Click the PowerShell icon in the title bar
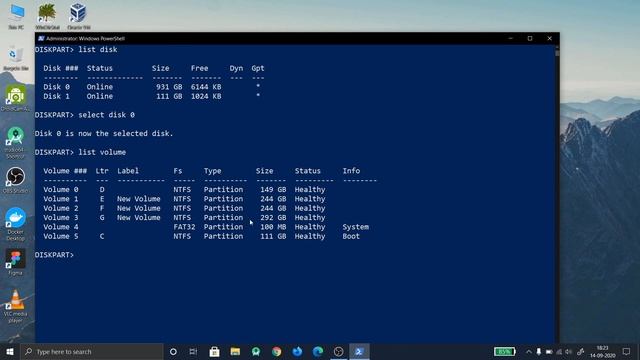This screenshot has height=360, width=640. click(x=41, y=38)
